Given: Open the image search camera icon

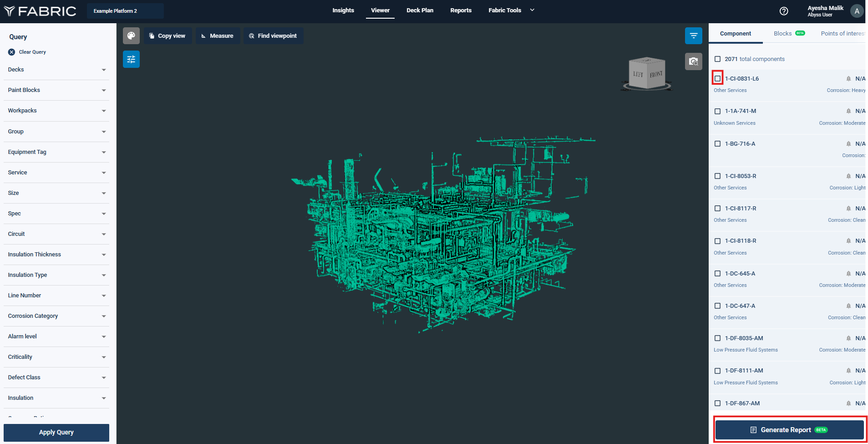Looking at the screenshot, I should pos(693,61).
